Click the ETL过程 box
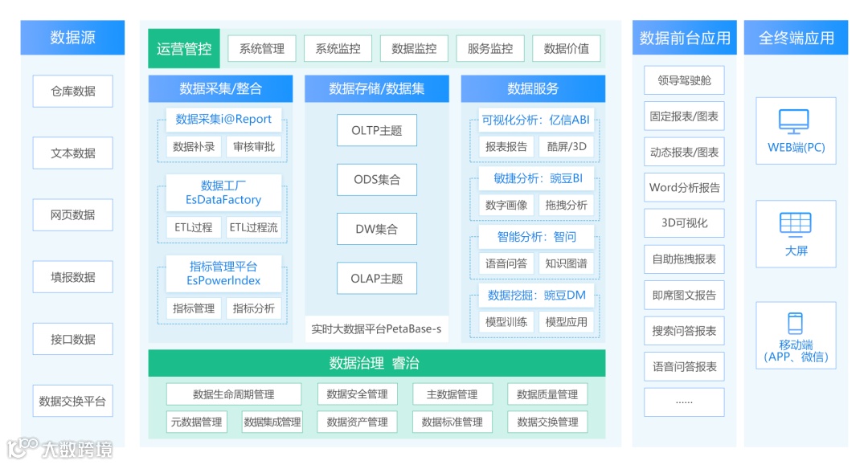The height and width of the screenshot is (465, 868). (x=194, y=227)
